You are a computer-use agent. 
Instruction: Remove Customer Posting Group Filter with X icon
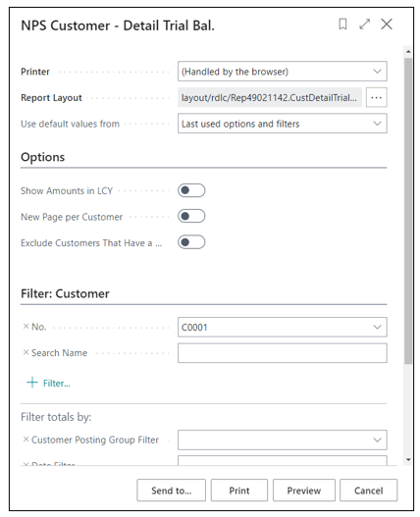pos(26,439)
